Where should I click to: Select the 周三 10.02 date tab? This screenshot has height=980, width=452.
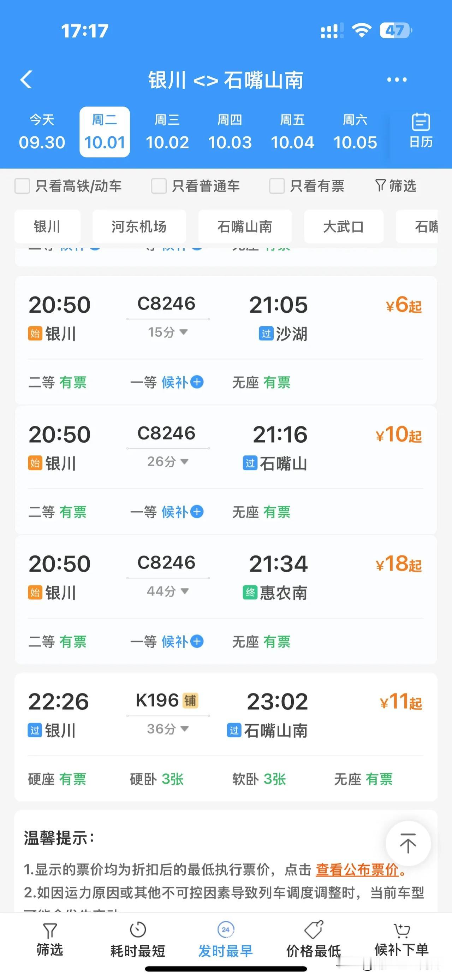point(167,132)
